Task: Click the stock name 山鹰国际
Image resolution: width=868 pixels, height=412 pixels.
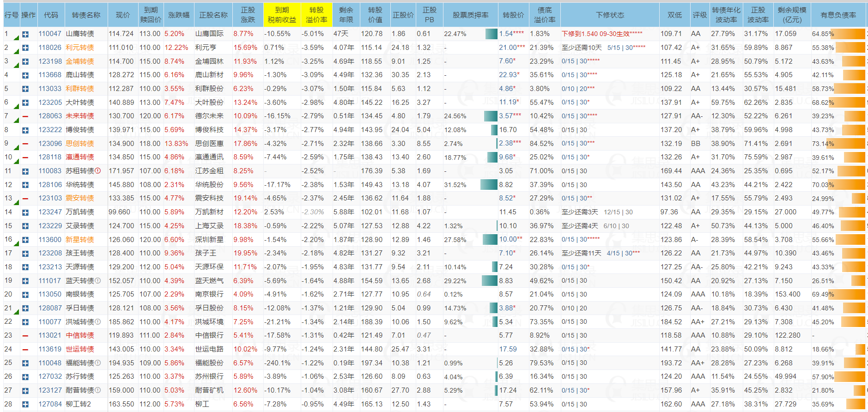Action: [209, 34]
